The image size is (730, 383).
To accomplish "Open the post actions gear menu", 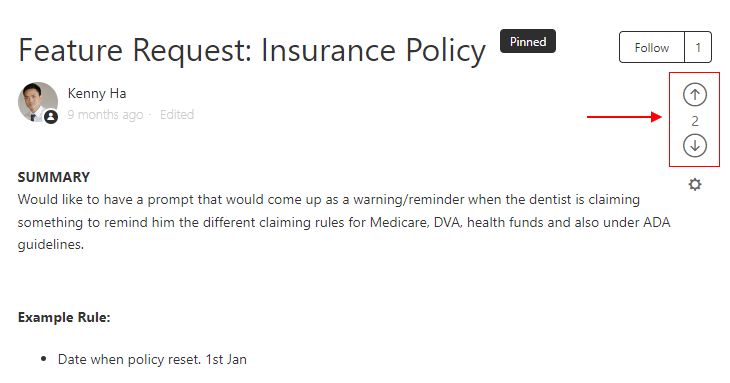I will click(x=695, y=185).
